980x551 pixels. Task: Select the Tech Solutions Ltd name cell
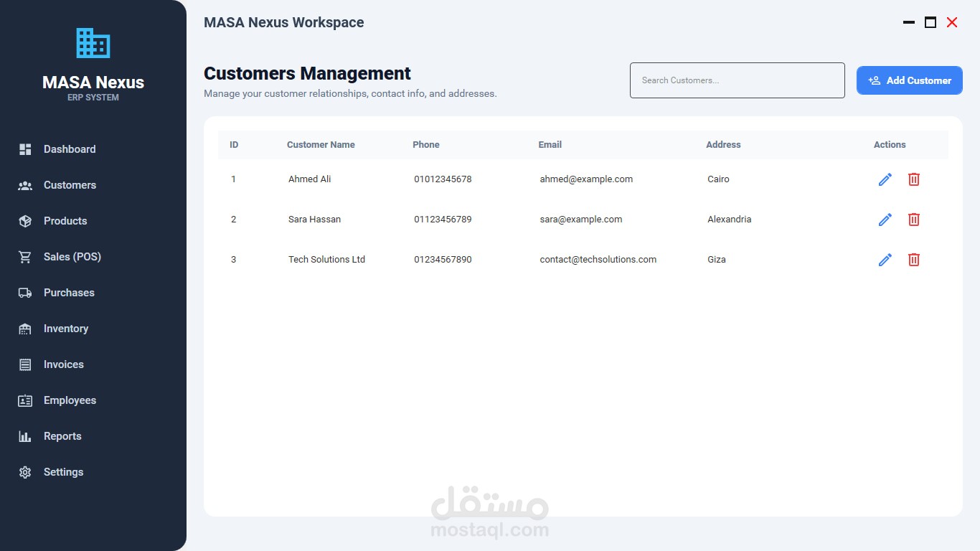(327, 260)
